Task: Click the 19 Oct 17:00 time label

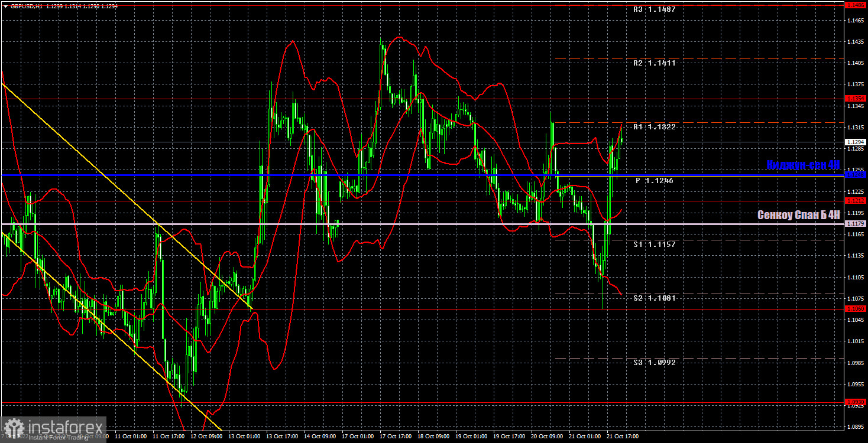Action: [x=509, y=437]
